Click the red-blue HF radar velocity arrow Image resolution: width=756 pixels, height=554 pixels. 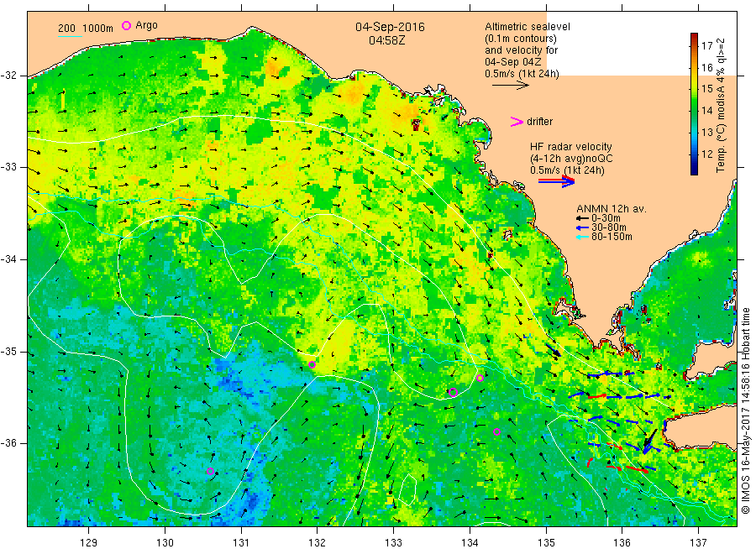click(x=556, y=181)
